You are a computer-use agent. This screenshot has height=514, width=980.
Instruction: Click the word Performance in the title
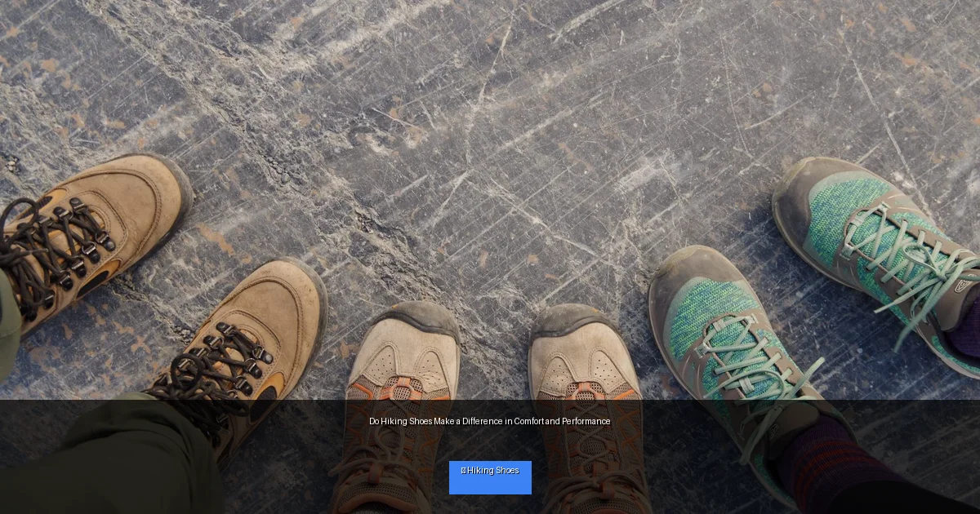pyautogui.click(x=588, y=421)
